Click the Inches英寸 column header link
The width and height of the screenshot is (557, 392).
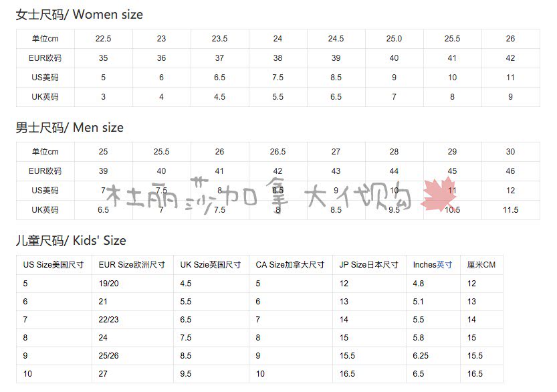(433, 265)
